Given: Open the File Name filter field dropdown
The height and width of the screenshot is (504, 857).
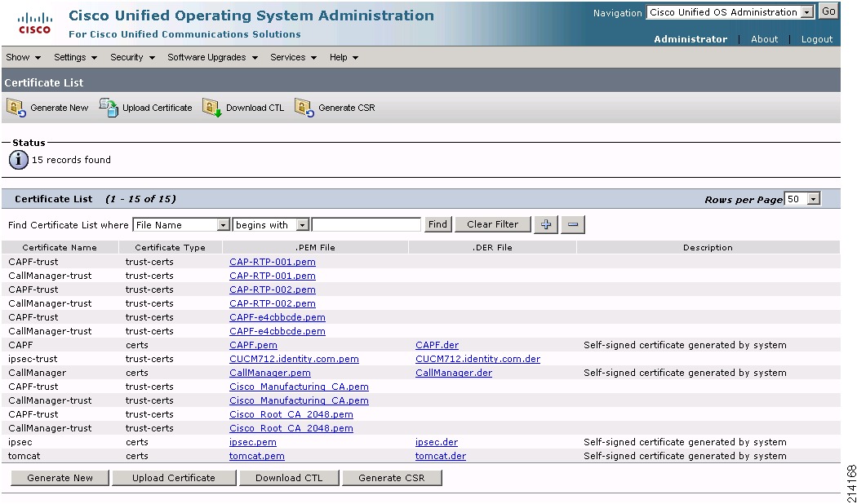Looking at the screenshot, I should (181, 225).
